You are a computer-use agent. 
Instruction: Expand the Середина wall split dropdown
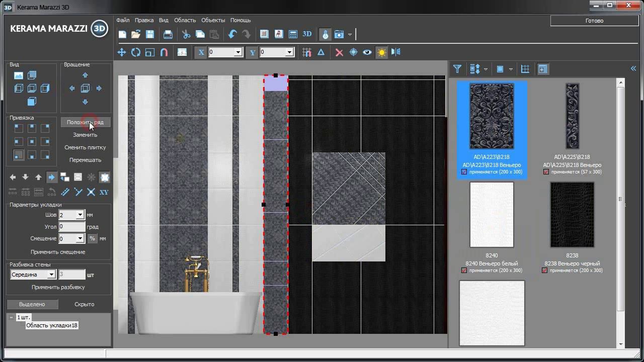click(x=51, y=275)
